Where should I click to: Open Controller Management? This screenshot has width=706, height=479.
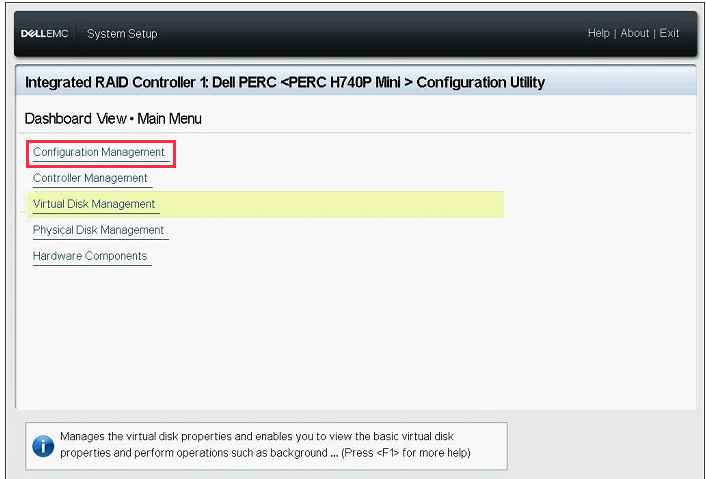click(x=90, y=178)
